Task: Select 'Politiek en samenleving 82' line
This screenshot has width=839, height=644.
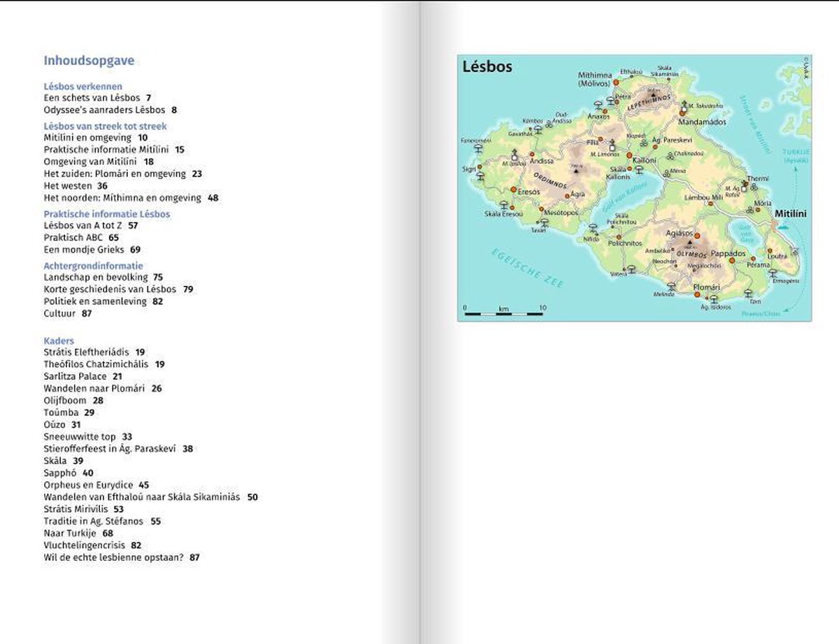Action: (x=103, y=301)
